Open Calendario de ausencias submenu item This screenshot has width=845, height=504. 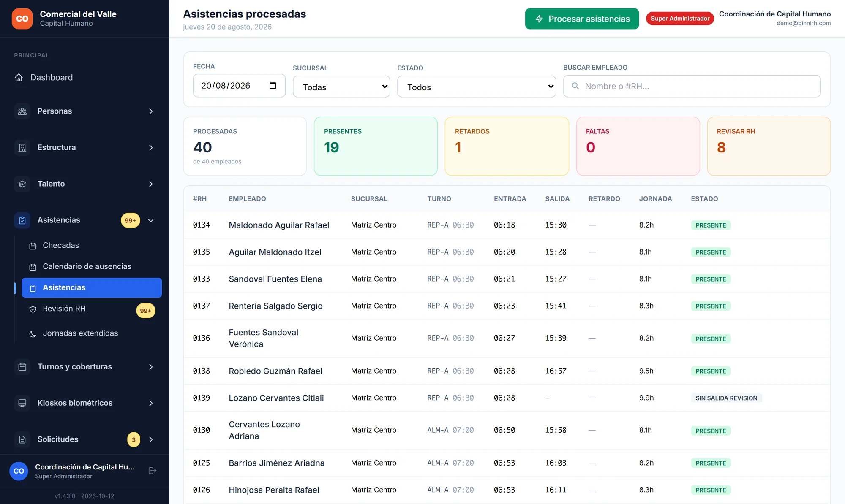pos(92,267)
